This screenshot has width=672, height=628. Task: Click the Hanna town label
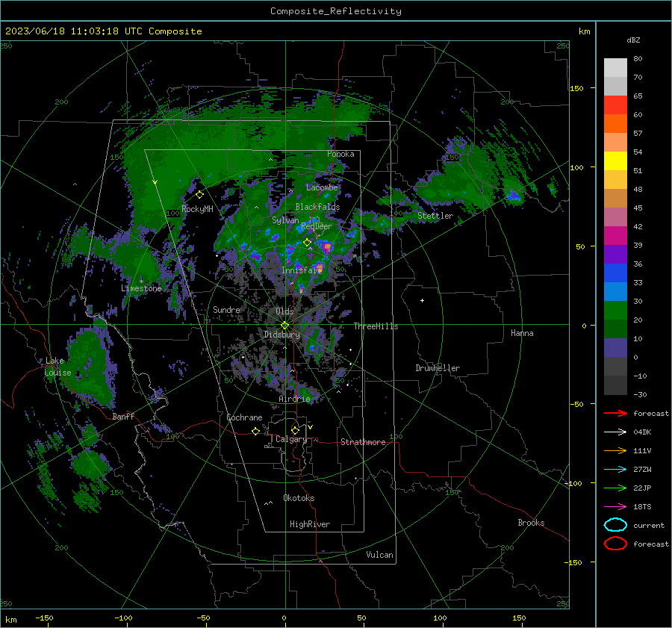point(522,333)
